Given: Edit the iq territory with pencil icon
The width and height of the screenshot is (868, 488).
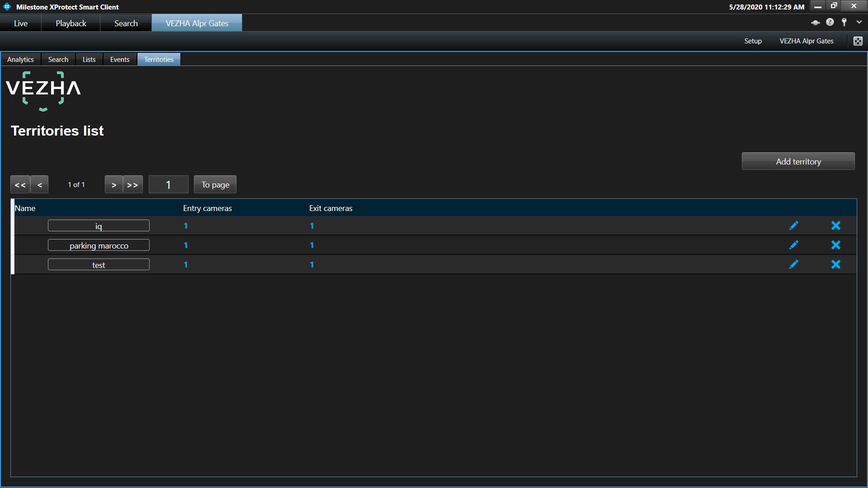Looking at the screenshot, I should 793,225.
